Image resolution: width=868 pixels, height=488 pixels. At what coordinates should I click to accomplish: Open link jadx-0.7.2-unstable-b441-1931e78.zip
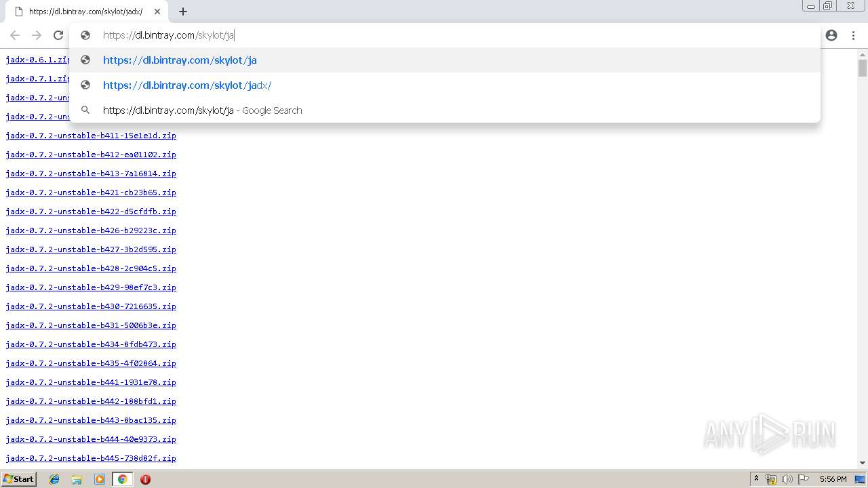91,382
